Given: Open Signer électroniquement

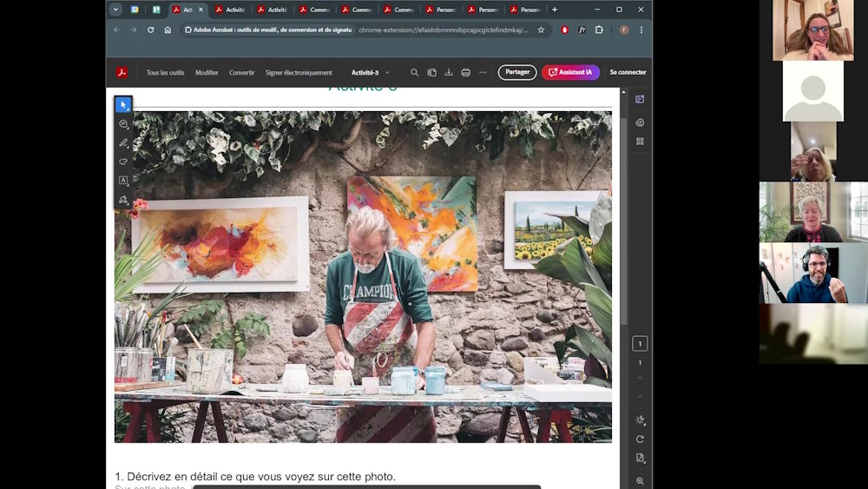Looking at the screenshot, I should (299, 73).
